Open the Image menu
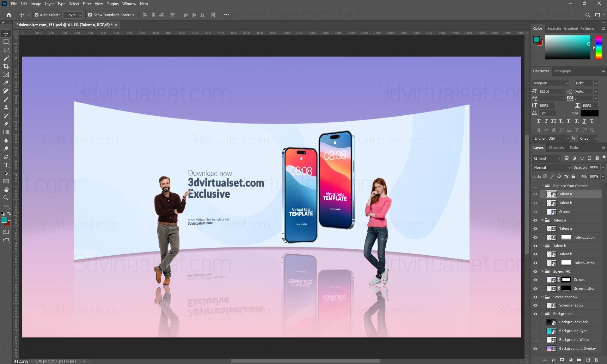Viewport: 607px width, 364px height. pyautogui.click(x=36, y=4)
